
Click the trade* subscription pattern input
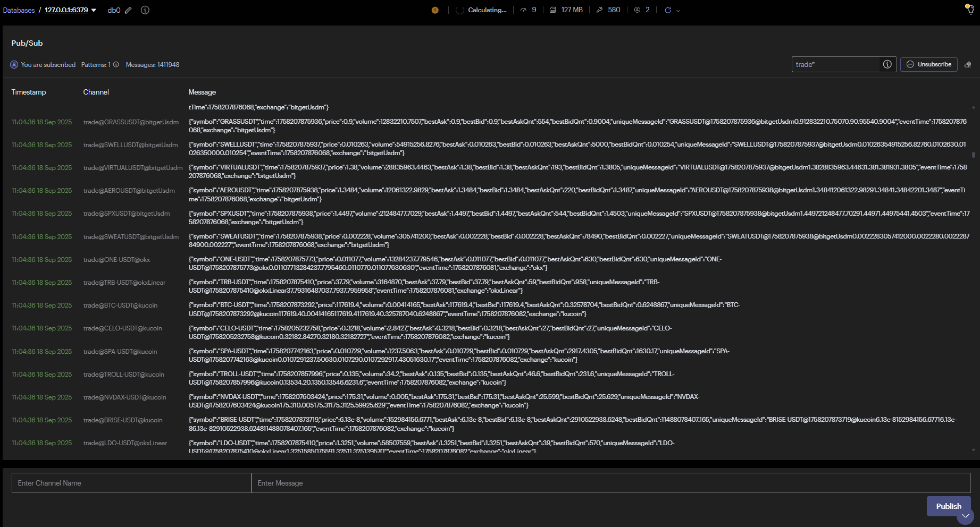click(835, 64)
